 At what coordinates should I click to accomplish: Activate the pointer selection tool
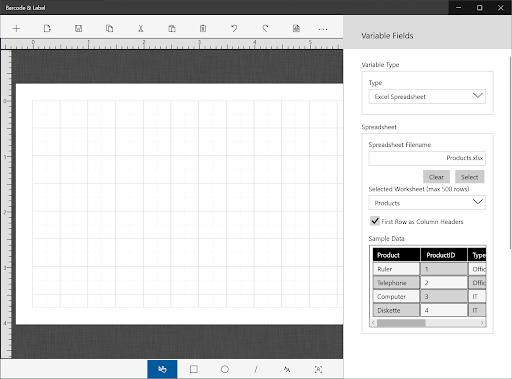[x=162, y=369]
